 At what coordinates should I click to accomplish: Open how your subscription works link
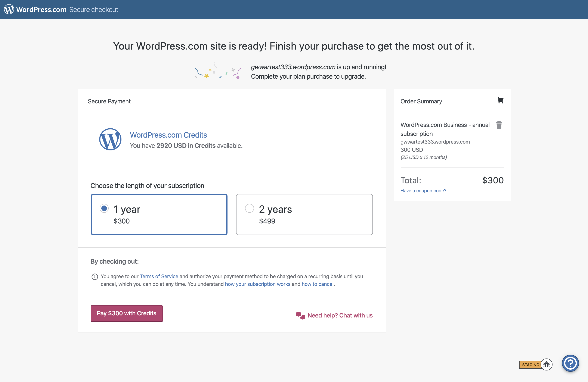coord(257,284)
